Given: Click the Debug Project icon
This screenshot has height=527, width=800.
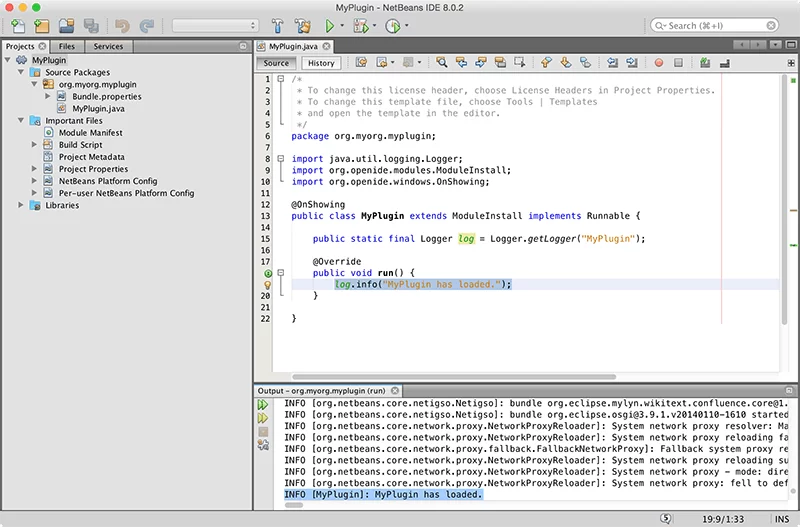Looking at the screenshot, I should (361, 26).
